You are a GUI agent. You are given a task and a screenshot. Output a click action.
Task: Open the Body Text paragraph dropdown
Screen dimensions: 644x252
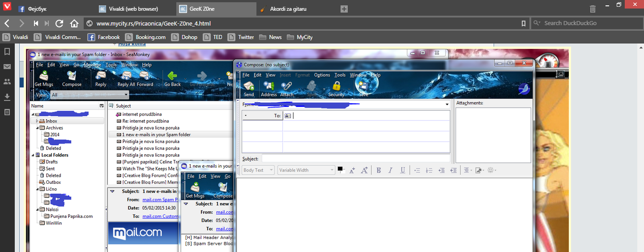pos(258,170)
